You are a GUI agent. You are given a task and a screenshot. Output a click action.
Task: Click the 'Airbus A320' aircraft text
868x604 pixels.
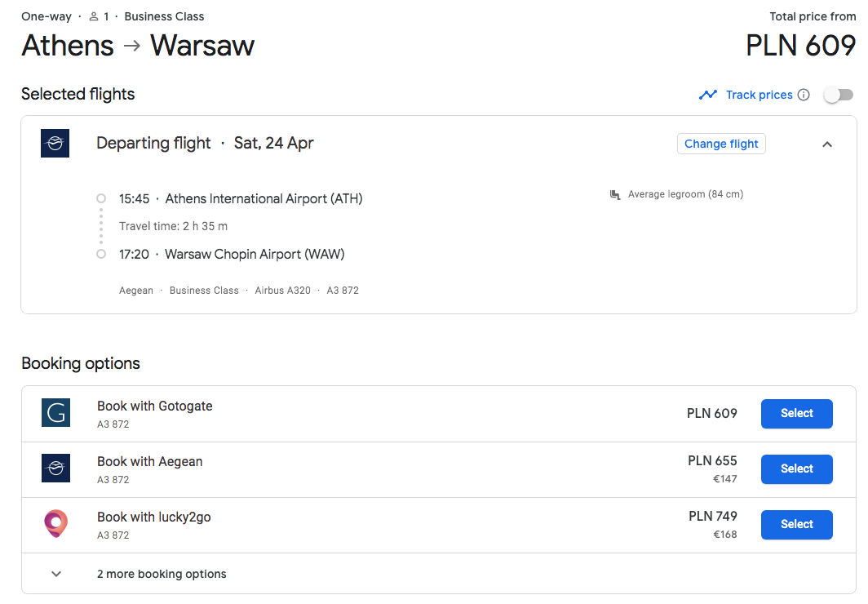[283, 290]
